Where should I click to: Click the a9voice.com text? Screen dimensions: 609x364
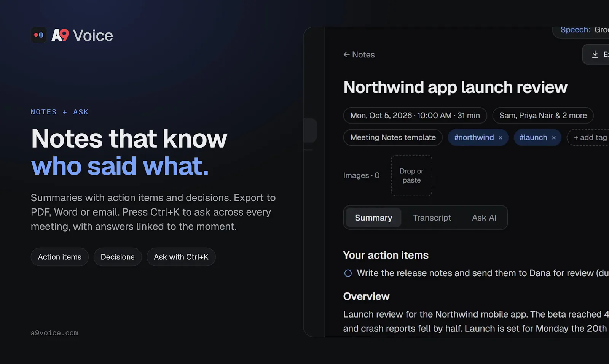tap(54, 333)
